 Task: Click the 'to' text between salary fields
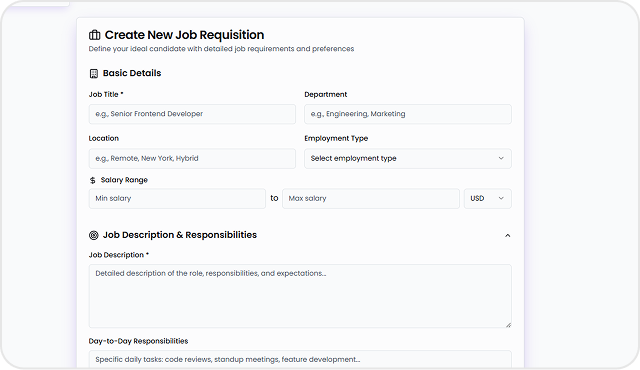(274, 198)
